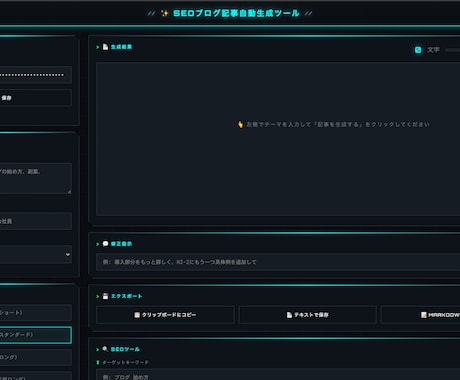Grab the resize handle on the theme textarea
Screen dimensions: 460x380
pyautogui.click(x=69, y=192)
